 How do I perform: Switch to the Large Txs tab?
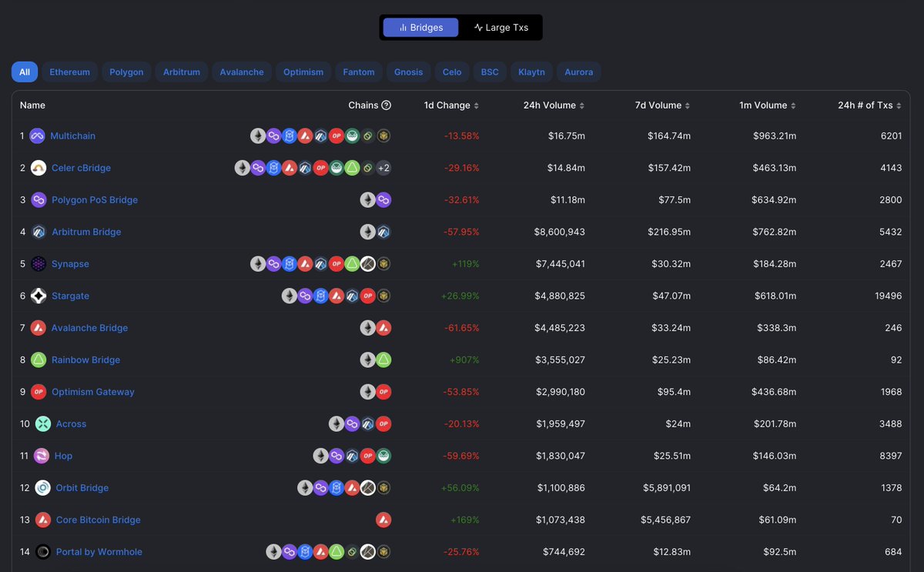[x=502, y=27]
